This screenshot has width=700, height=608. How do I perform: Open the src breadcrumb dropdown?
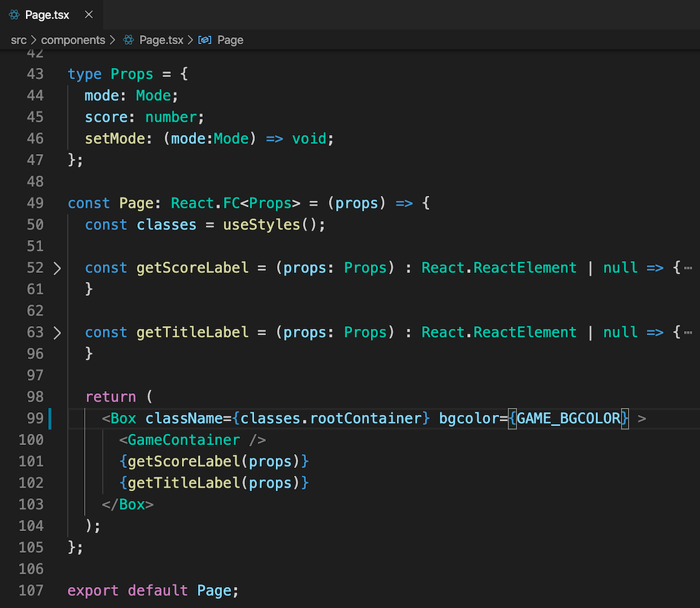(18, 40)
